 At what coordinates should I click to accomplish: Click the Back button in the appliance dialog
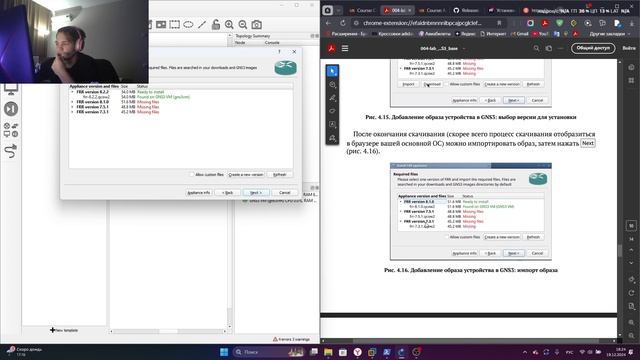pos(227,192)
